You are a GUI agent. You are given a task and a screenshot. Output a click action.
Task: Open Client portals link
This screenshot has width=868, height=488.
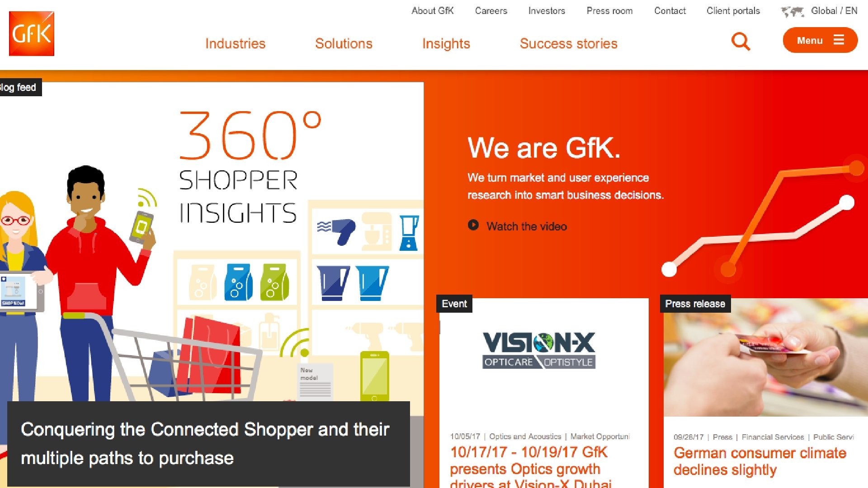[x=733, y=11]
